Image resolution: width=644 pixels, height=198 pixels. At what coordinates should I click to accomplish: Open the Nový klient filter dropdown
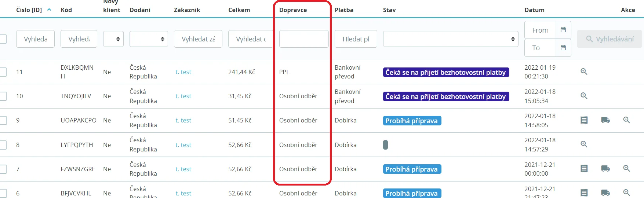tap(113, 39)
